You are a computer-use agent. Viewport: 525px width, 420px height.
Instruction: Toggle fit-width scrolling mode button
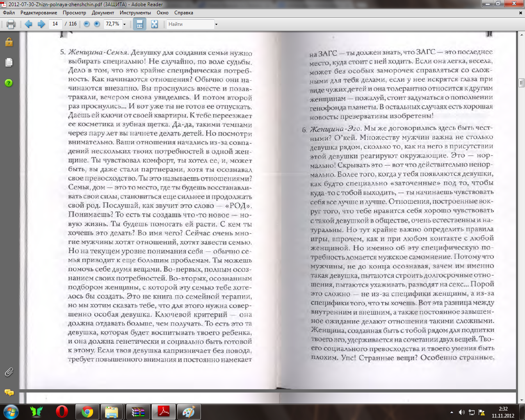[x=139, y=24]
